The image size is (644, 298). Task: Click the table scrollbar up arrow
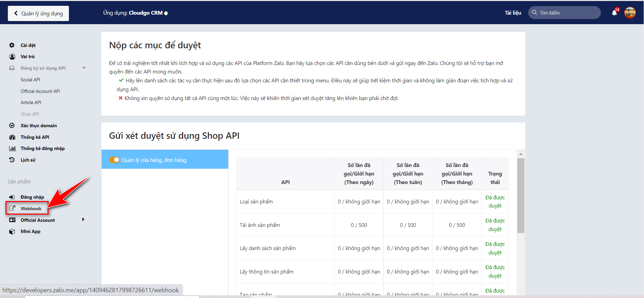(521, 154)
